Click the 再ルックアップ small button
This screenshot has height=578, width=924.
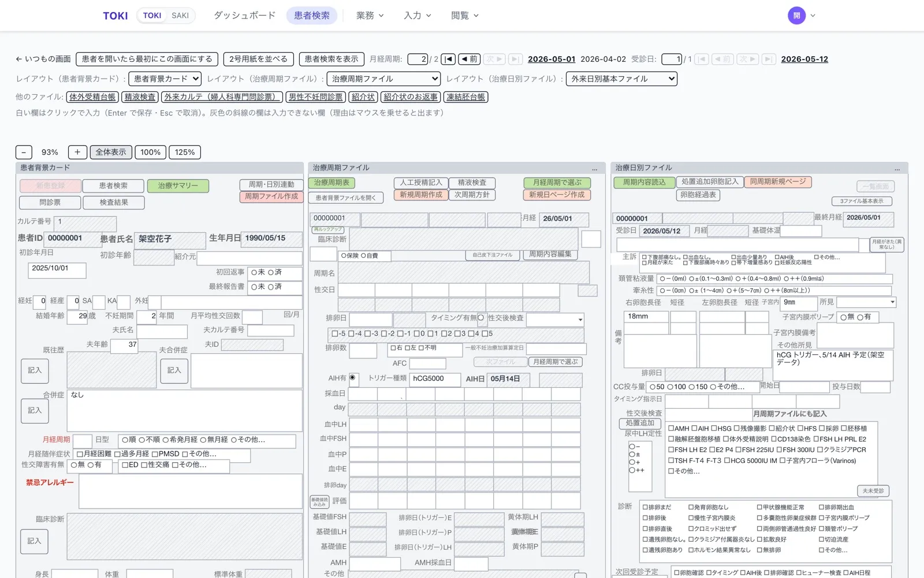327,229
